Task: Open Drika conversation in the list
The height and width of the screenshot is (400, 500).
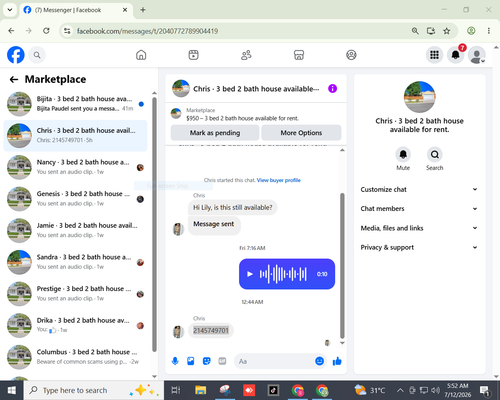Action: (76, 325)
